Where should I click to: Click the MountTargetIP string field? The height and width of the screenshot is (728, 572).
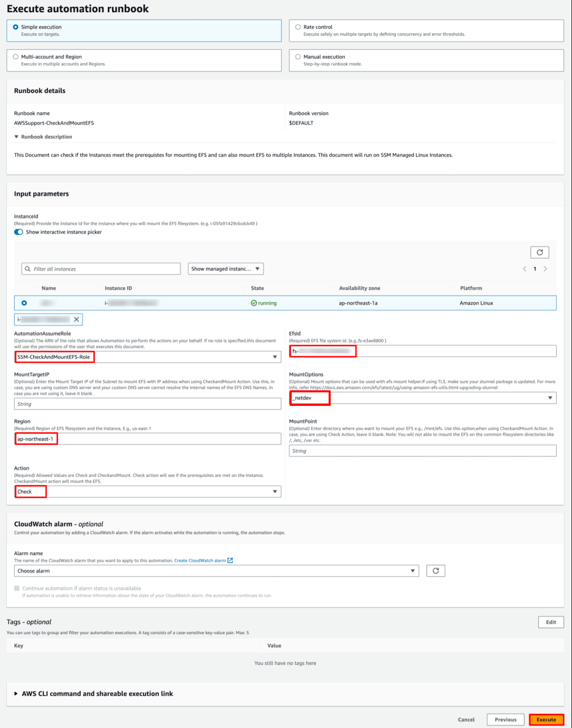(x=147, y=404)
